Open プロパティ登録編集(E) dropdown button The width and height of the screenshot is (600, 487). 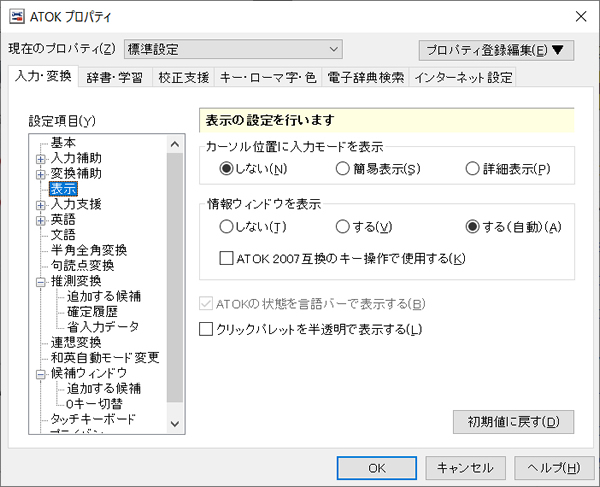[496, 50]
